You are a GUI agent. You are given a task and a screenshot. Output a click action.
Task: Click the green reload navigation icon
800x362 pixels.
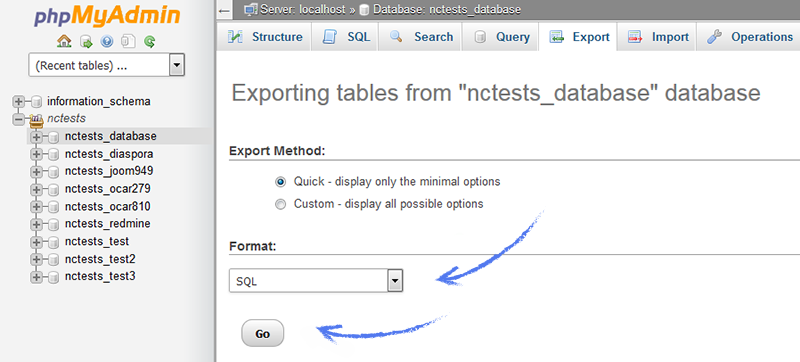coord(149,42)
